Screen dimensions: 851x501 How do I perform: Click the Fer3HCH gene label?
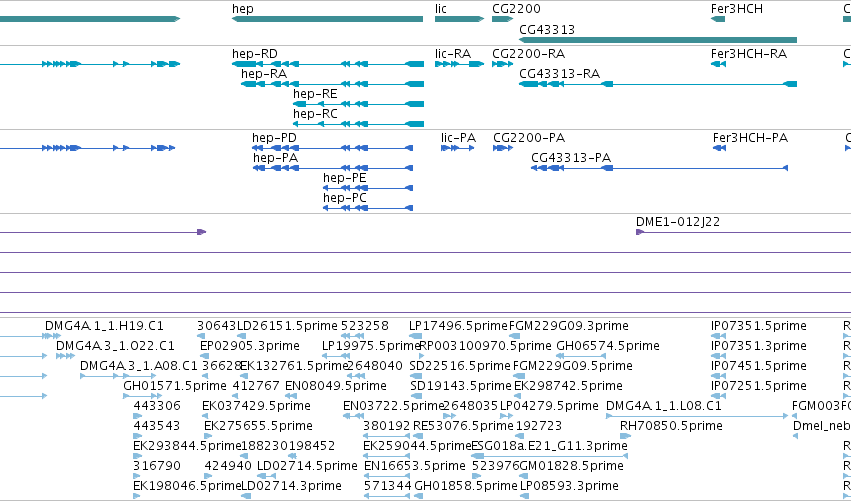[x=736, y=9]
